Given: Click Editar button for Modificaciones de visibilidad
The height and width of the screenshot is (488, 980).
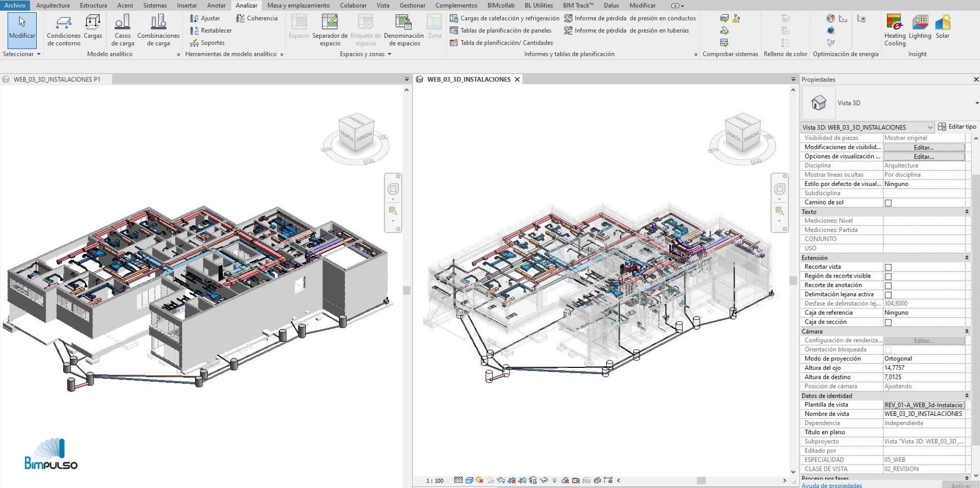Looking at the screenshot, I should [924, 147].
